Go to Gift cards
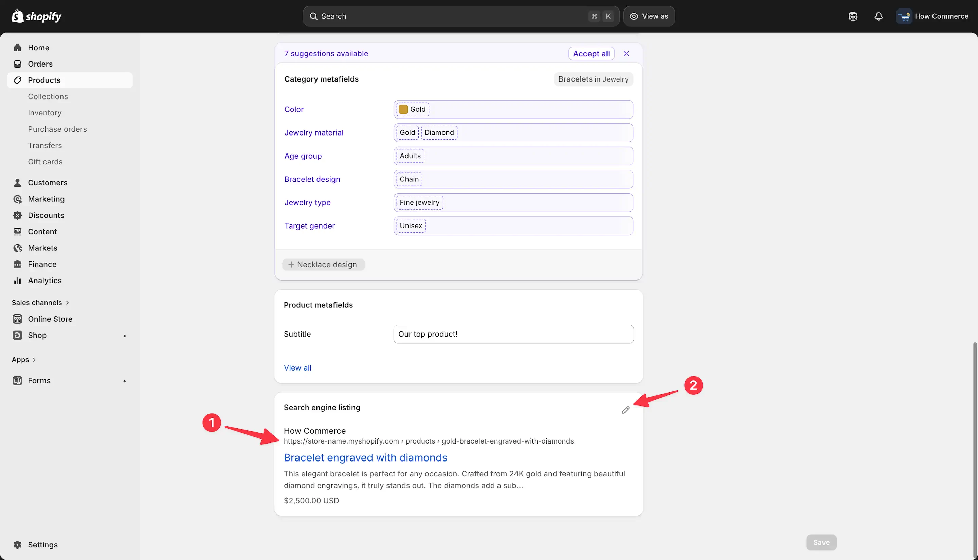The width and height of the screenshot is (978, 560). (45, 162)
